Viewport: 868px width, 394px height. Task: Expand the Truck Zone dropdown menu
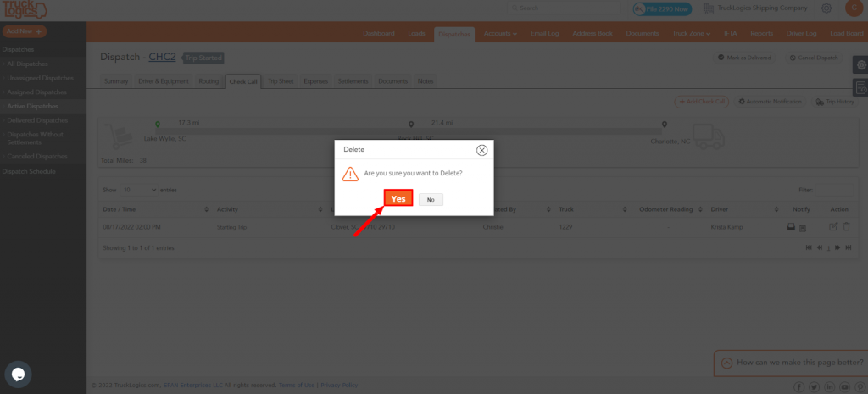tap(692, 33)
